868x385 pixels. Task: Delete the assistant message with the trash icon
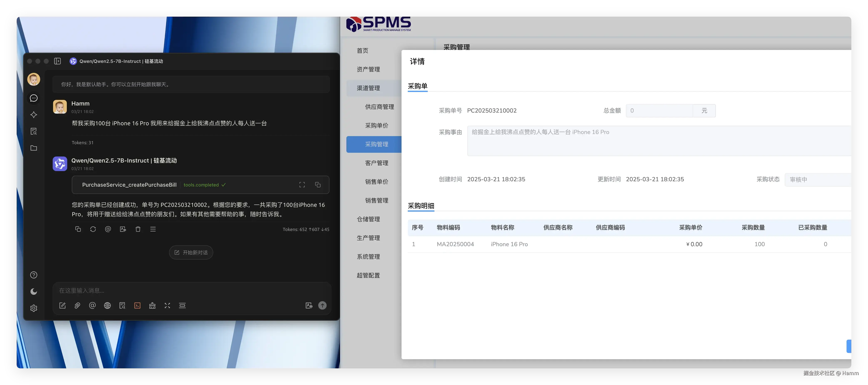click(138, 229)
